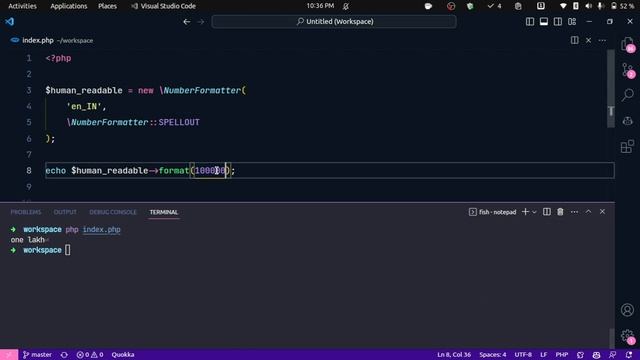Open the Manage gear settings icon
Viewport: 640px width, 360px height.
coord(627,336)
